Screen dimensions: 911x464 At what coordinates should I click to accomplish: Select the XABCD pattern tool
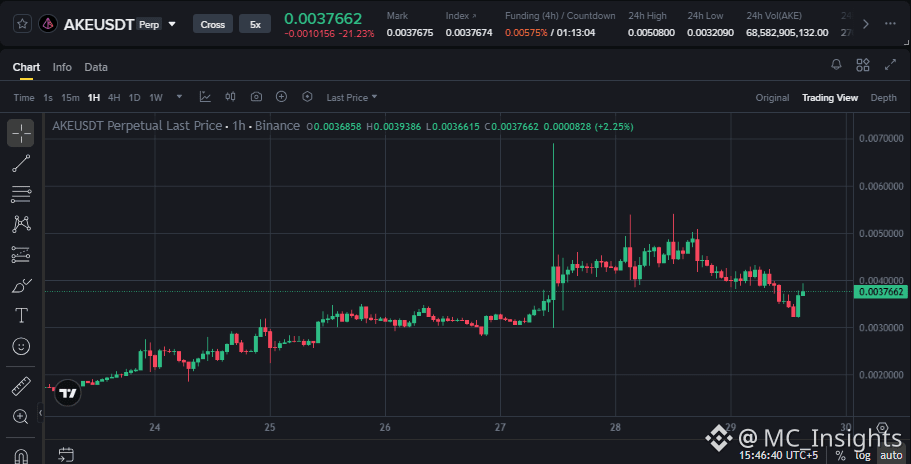[x=21, y=224]
